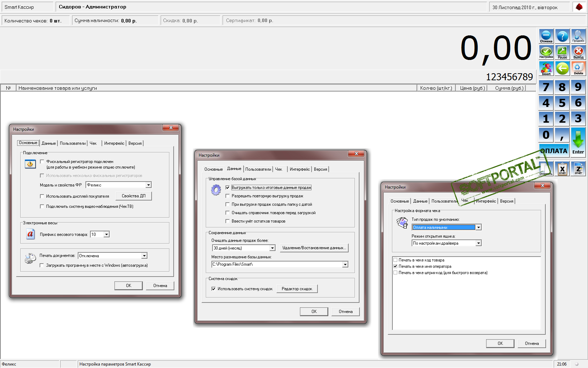Viewport: 588px width, 368px height.
Task: Click the green Настройки checkmark icon
Action: point(546,53)
